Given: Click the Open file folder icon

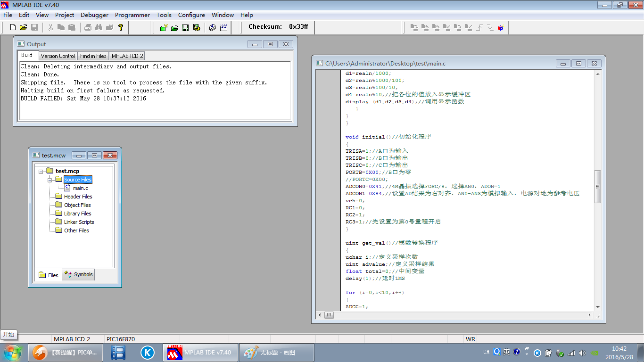Looking at the screenshot, I should pos(23,27).
